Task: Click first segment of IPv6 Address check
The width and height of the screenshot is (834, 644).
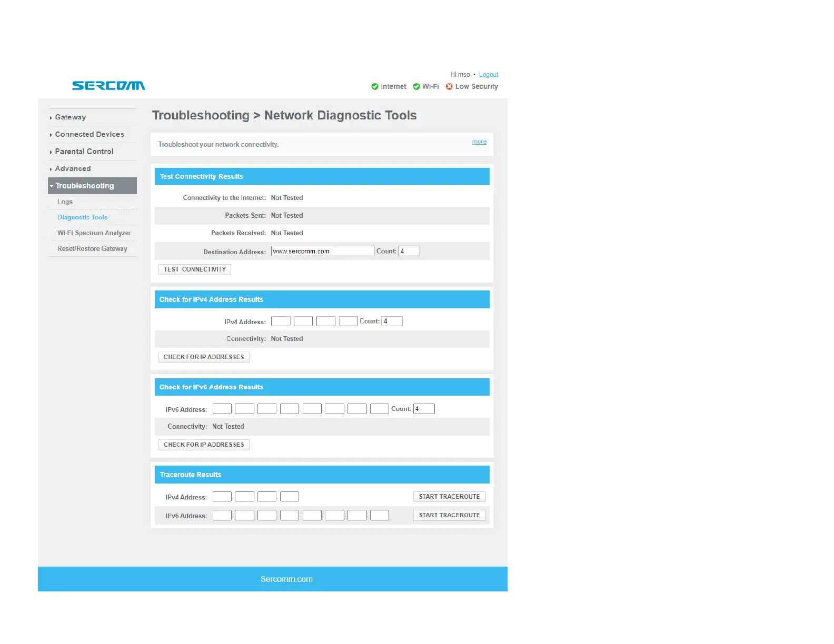Action: coord(222,409)
